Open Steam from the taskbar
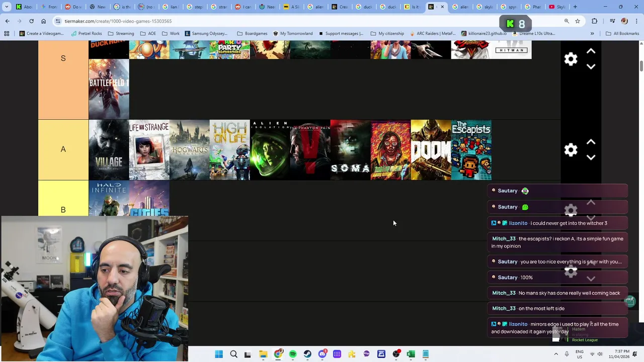The height and width of the screenshot is (362, 644). pos(307,354)
